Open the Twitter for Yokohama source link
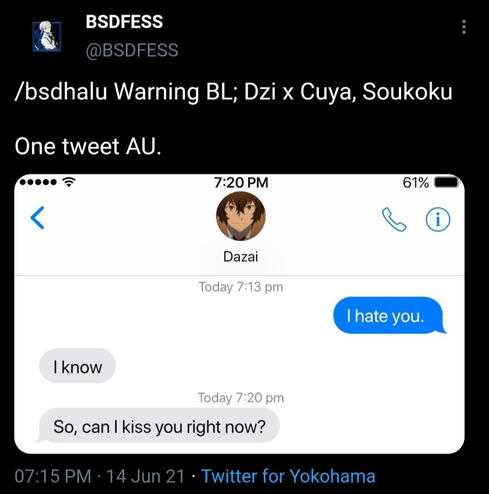 (289, 476)
